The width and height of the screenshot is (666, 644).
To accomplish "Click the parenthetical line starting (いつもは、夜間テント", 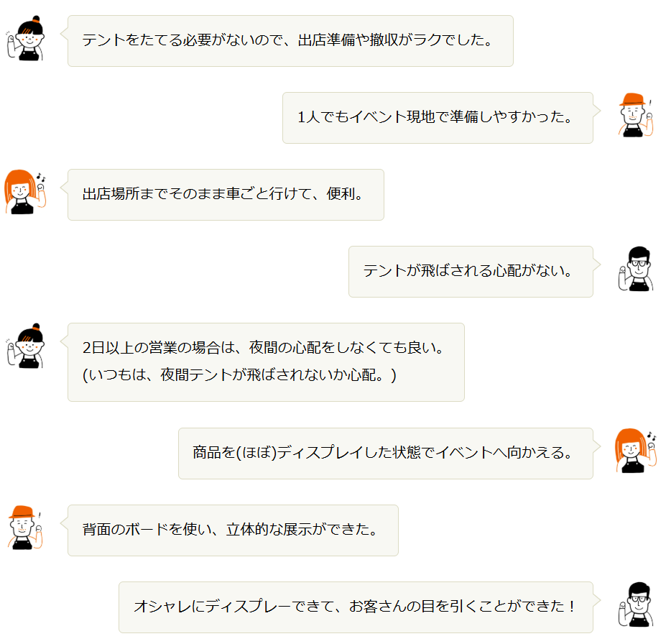I will click(239, 376).
